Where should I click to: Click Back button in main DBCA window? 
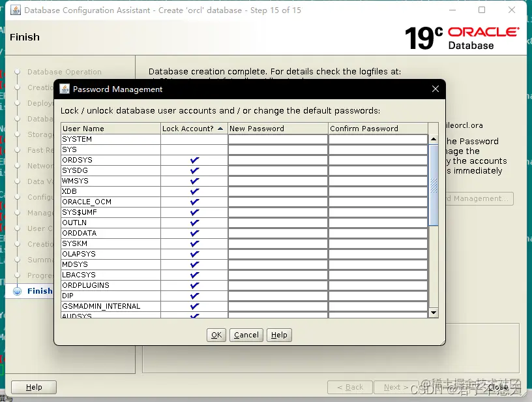click(350, 387)
